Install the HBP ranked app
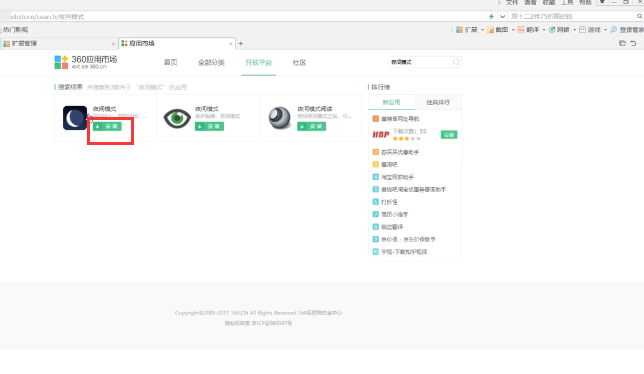This screenshot has height=374, width=644. pos(449,135)
